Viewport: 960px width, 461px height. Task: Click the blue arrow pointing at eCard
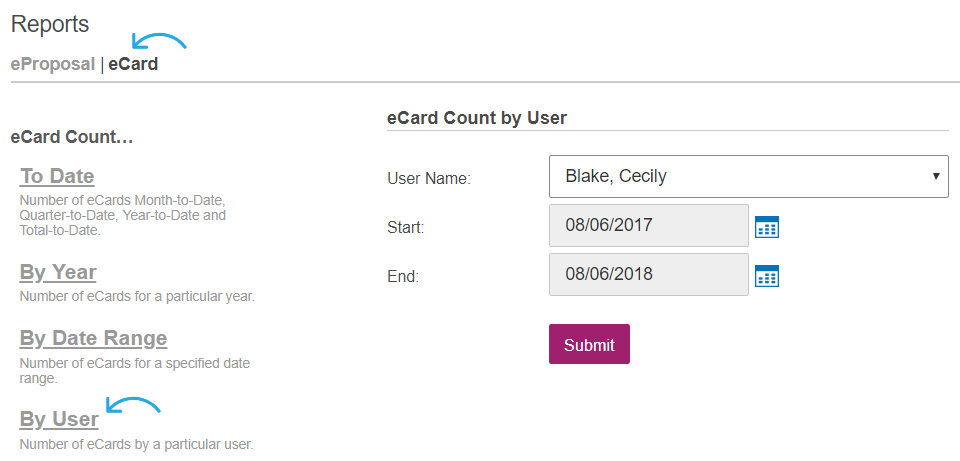point(159,41)
